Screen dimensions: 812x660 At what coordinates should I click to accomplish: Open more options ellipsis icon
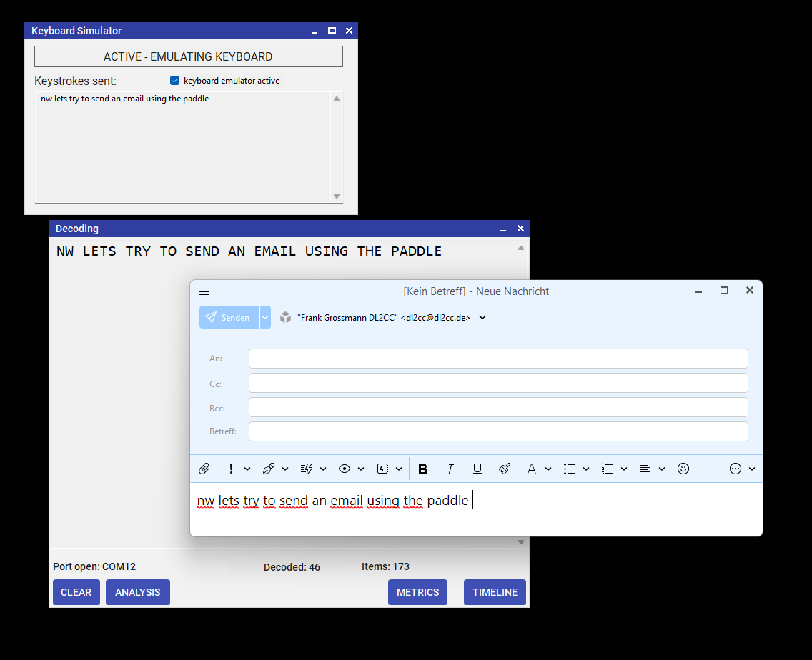pyautogui.click(x=736, y=469)
